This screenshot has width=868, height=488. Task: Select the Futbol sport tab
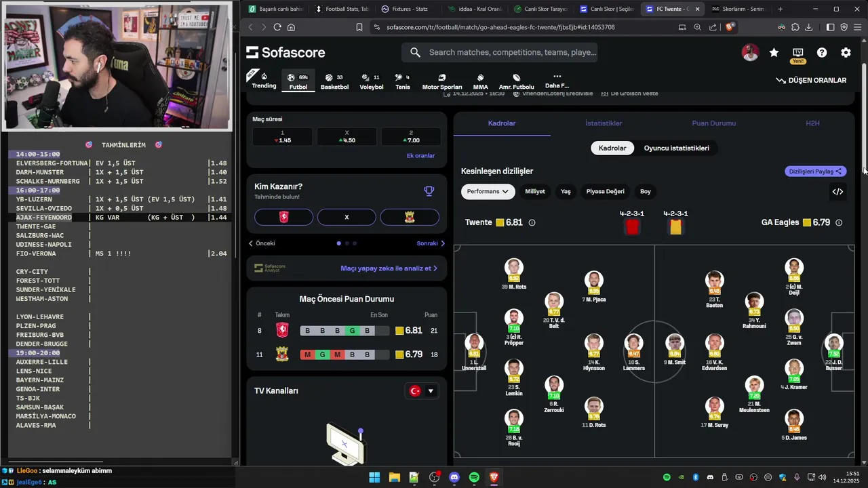tap(298, 81)
